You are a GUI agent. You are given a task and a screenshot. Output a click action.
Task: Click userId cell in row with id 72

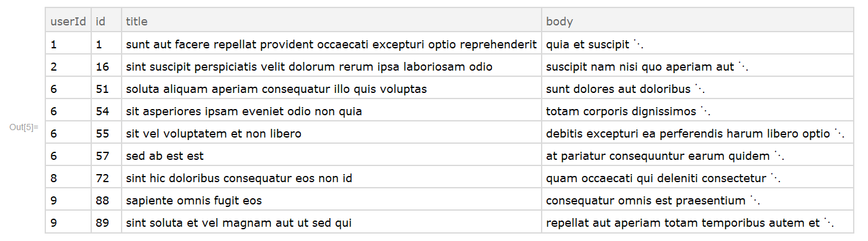pos(68,178)
